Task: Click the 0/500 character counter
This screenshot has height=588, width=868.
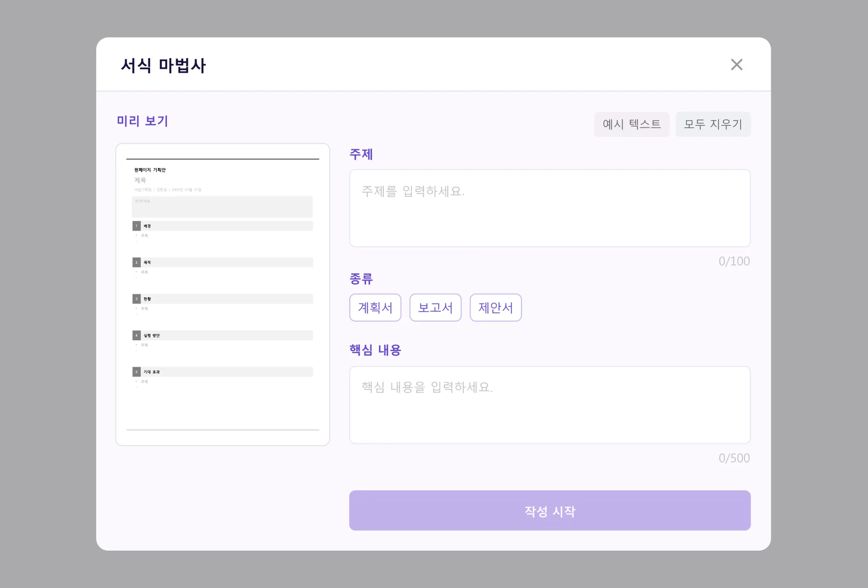Action: point(734,458)
